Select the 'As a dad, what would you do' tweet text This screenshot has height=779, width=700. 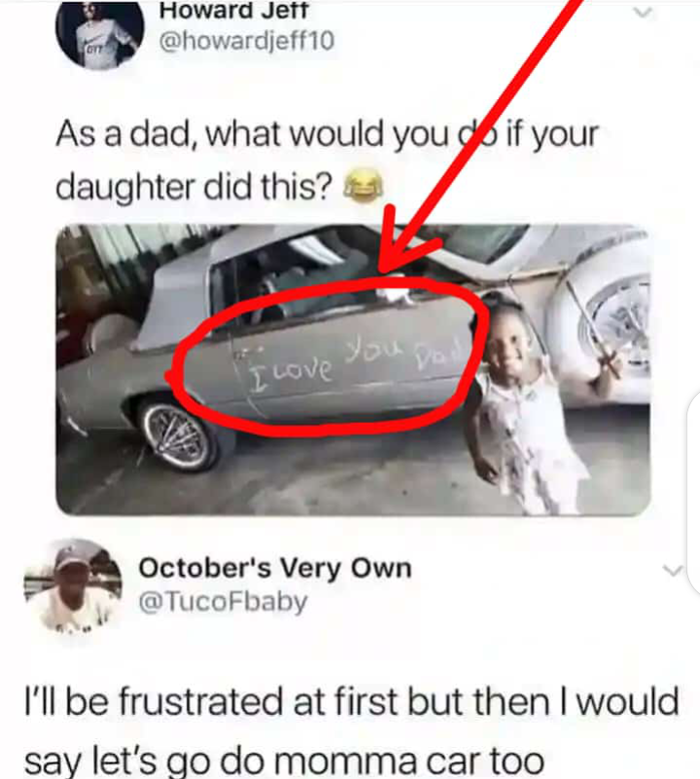[x=327, y=160]
